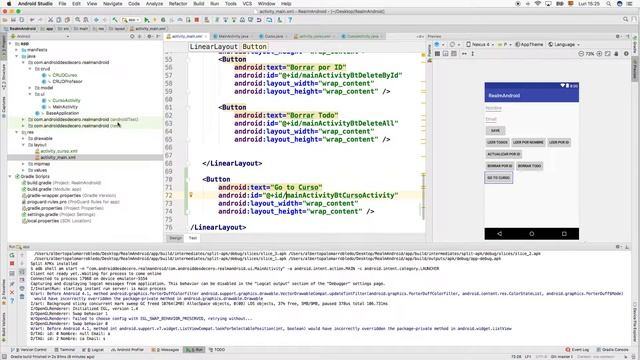This screenshot has height=360, width=640.
Task: Zoom out the layout preview
Action: [581, 53]
